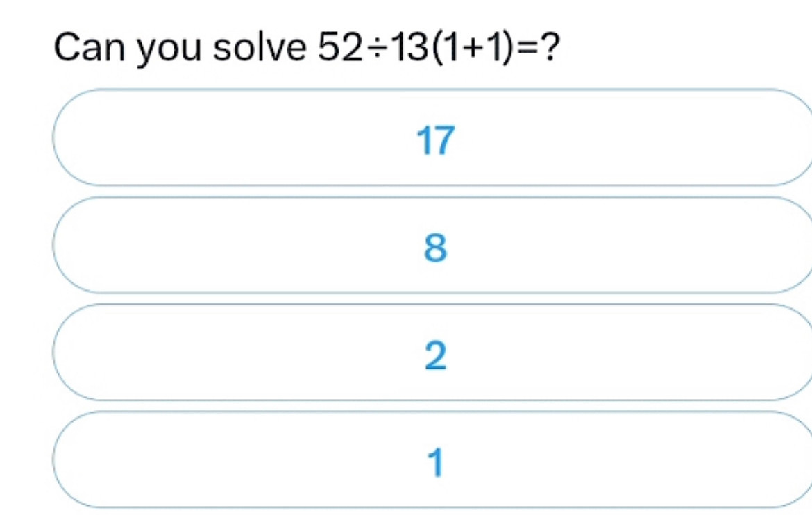Click the question mark ending the equation
812x515 pixels.
[550, 47]
